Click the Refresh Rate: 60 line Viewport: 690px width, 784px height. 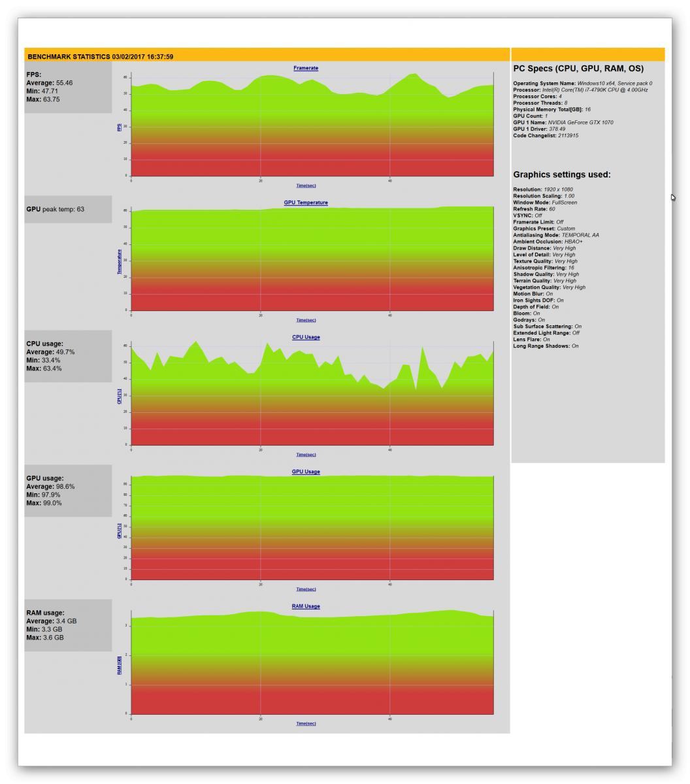(x=534, y=209)
